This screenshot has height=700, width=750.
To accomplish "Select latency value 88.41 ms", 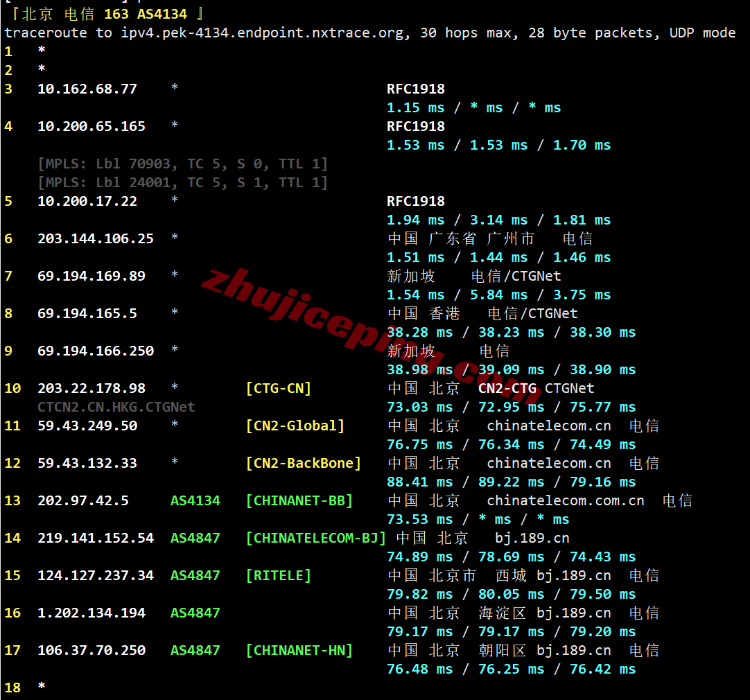I will click(420, 482).
